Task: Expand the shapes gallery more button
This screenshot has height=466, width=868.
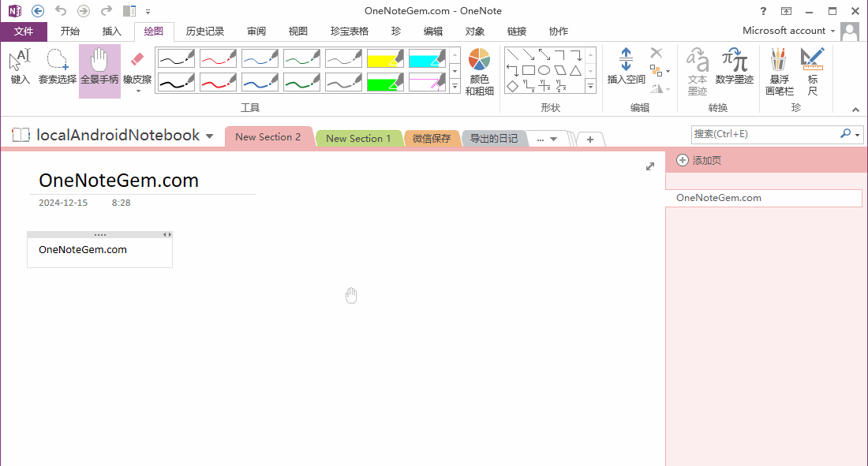Action: point(591,86)
